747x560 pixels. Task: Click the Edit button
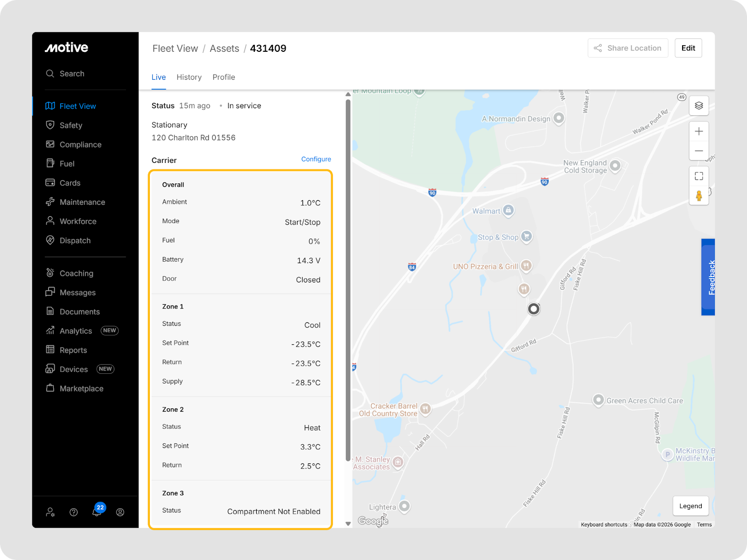pyautogui.click(x=688, y=48)
